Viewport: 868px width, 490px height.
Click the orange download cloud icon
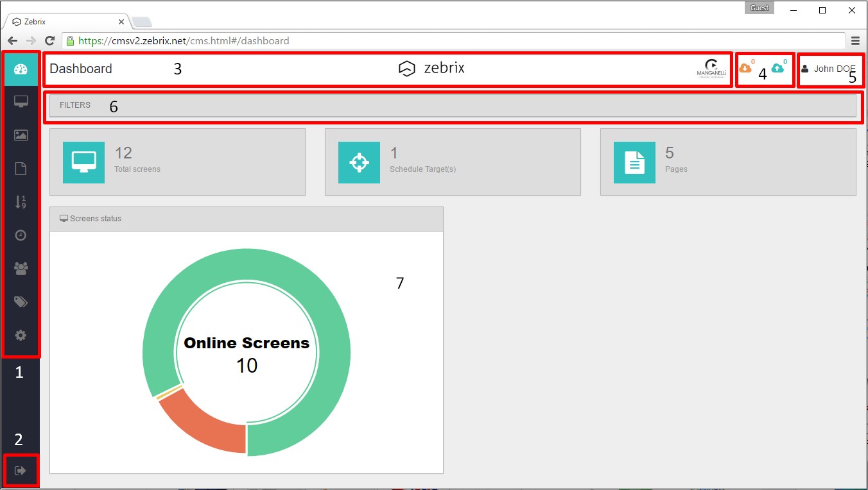click(747, 67)
